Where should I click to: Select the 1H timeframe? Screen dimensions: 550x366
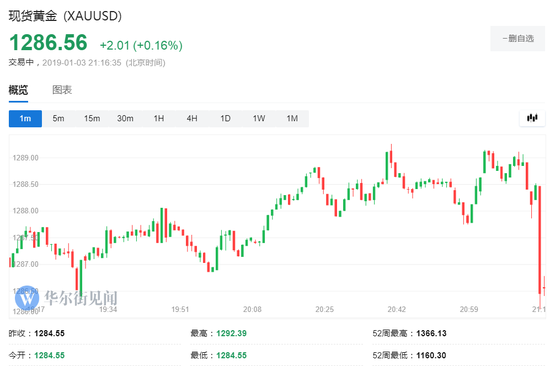pos(159,119)
